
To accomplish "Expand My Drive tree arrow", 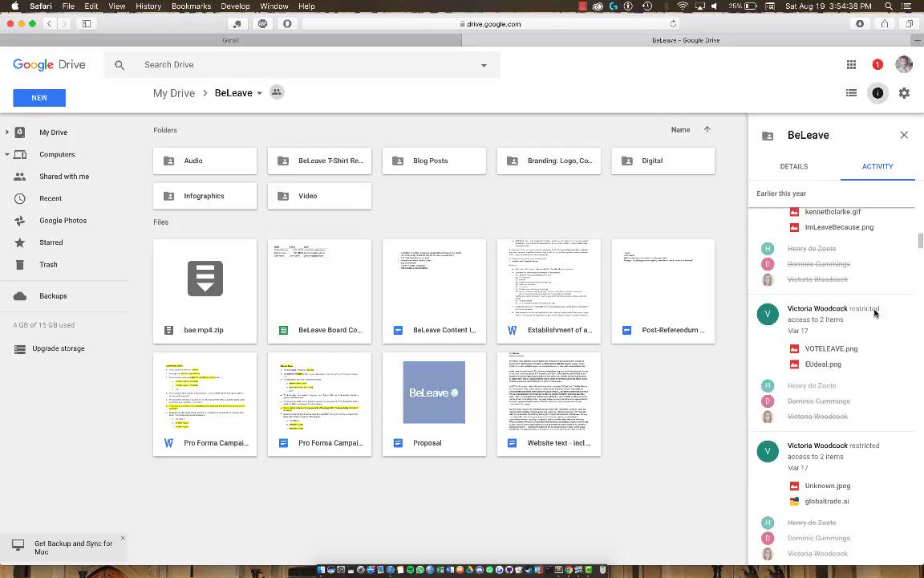I will tap(7, 132).
